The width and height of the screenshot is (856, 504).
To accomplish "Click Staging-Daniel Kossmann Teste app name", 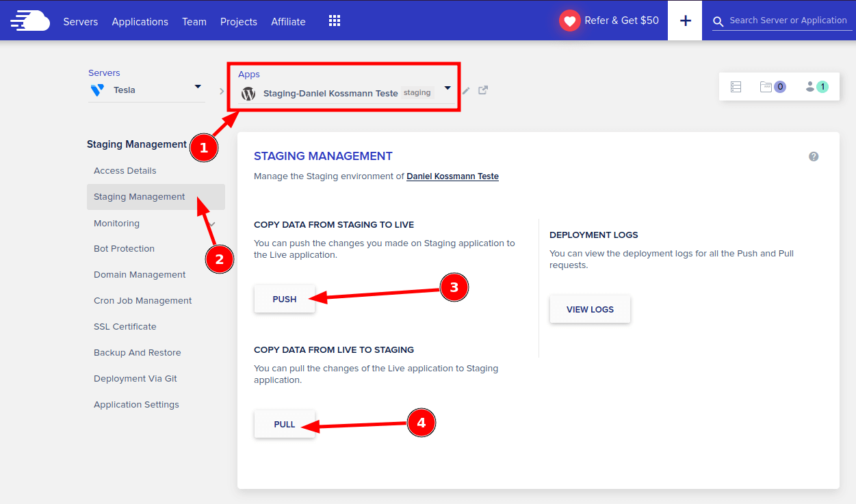I will 330,93.
